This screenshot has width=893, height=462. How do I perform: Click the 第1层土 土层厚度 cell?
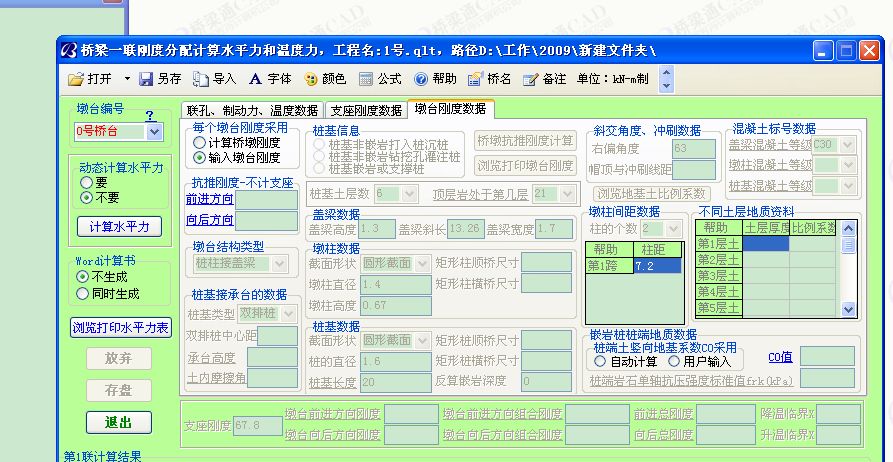[766, 244]
